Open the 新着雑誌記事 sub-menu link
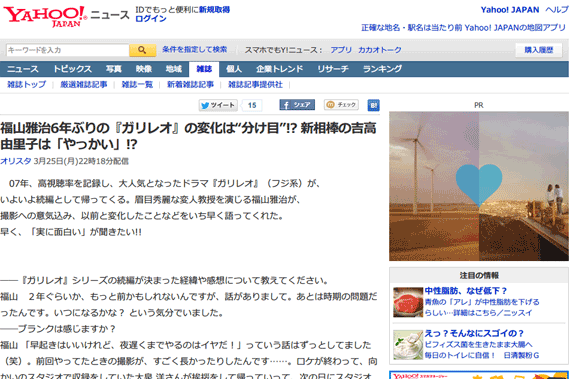This screenshot has height=379, width=570. [190, 85]
